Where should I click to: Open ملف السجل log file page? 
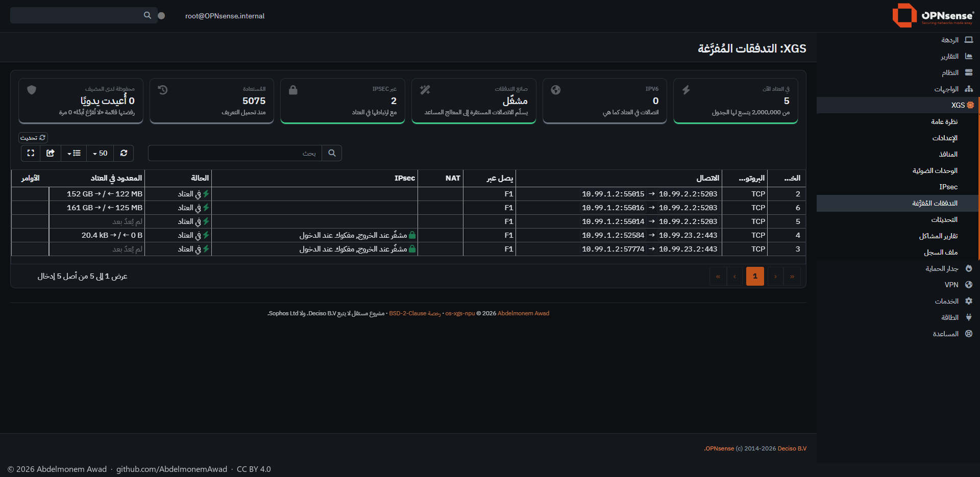[x=898, y=252]
